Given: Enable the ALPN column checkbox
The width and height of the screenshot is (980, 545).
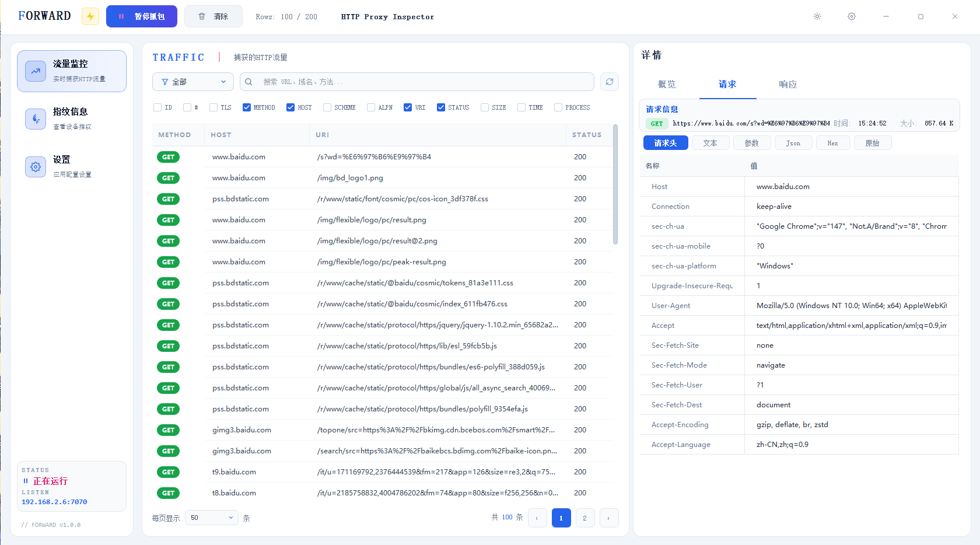Looking at the screenshot, I should (371, 107).
